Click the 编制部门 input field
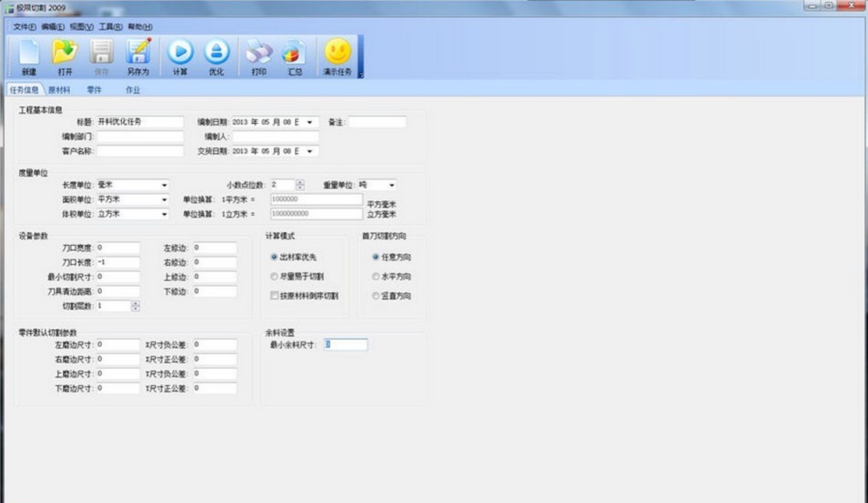 140,136
